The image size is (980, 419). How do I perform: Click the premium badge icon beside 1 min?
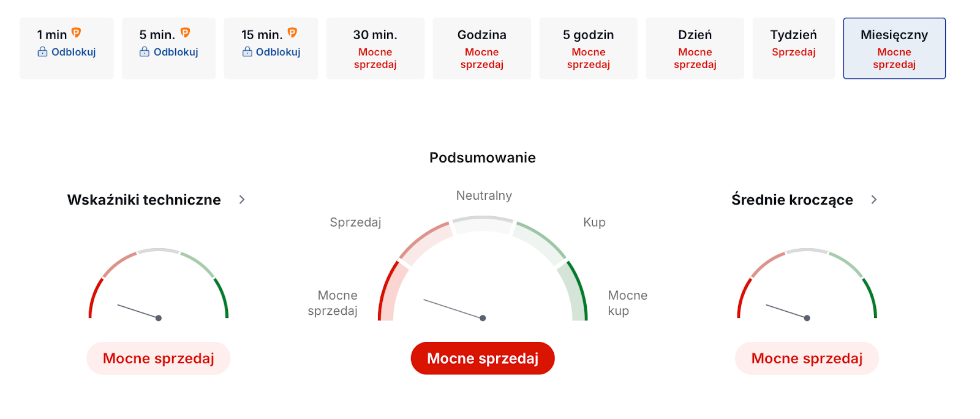point(76,33)
